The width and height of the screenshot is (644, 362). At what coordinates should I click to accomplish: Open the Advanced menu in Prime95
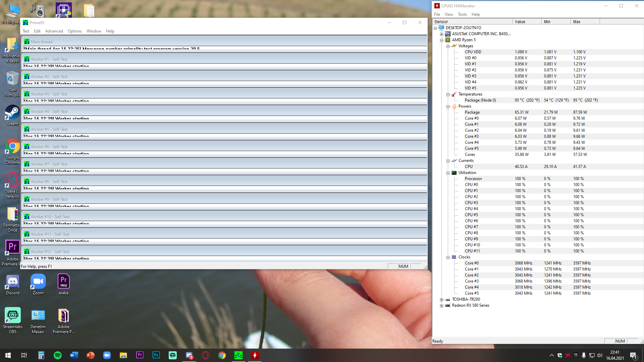pyautogui.click(x=54, y=31)
